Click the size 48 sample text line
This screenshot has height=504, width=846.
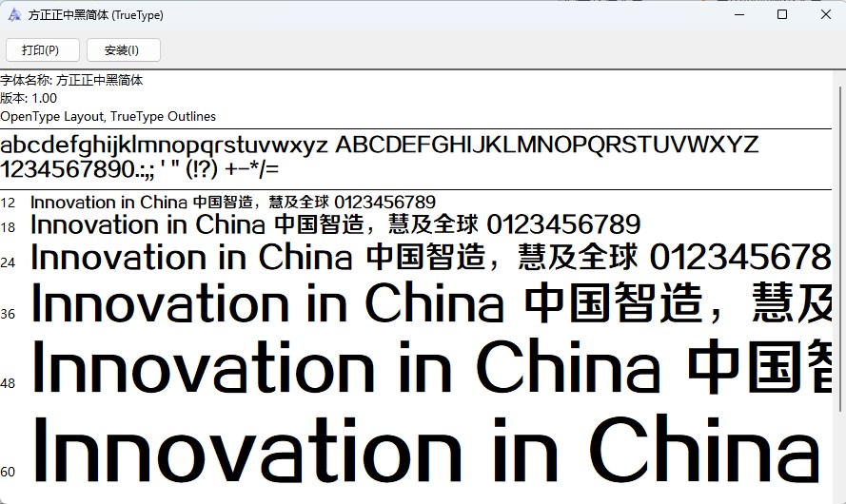(431, 366)
